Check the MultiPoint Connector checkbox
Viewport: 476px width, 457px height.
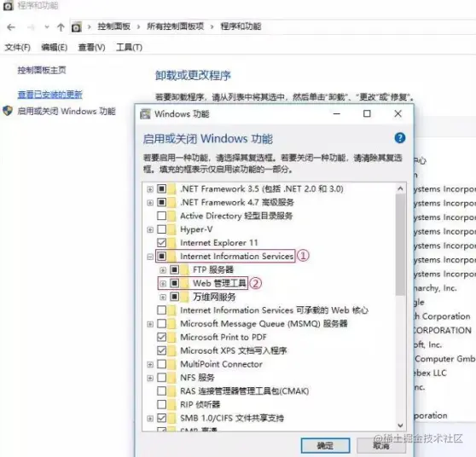161,364
